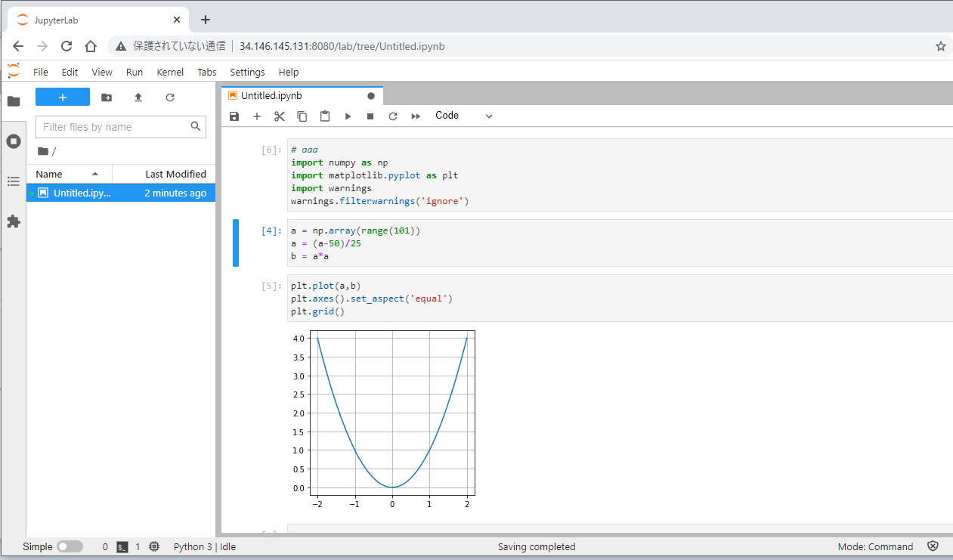This screenshot has width=953, height=560.
Task: Sort files by Name column header
Action: tap(50, 174)
